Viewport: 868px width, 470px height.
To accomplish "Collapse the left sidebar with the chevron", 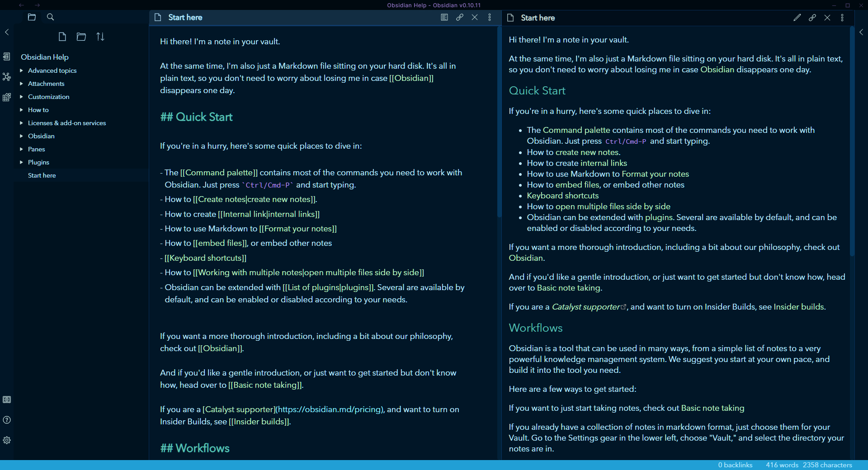I will coord(7,32).
